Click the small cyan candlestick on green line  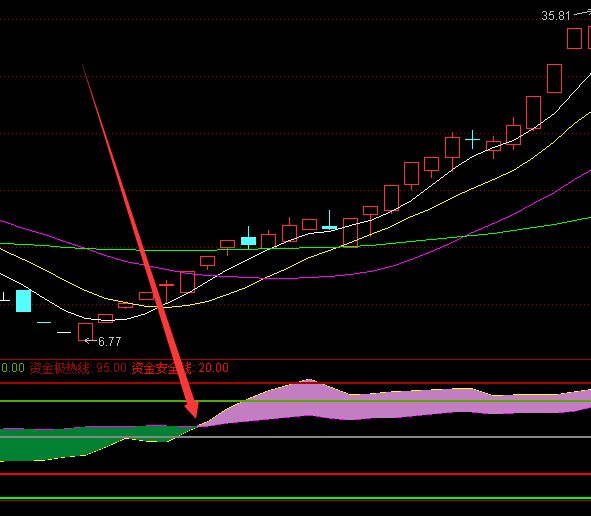point(248,240)
